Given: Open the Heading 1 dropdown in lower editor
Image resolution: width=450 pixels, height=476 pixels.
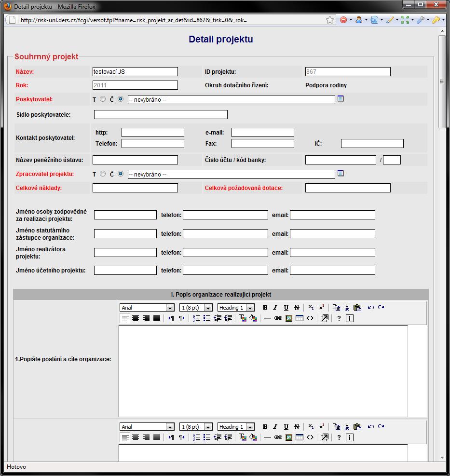Looking at the screenshot, I should [x=236, y=426].
